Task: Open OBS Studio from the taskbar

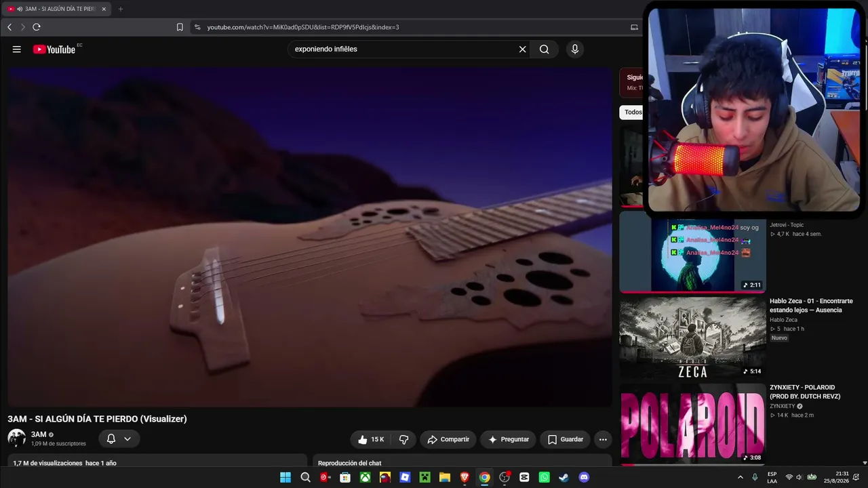Action: tap(505, 477)
